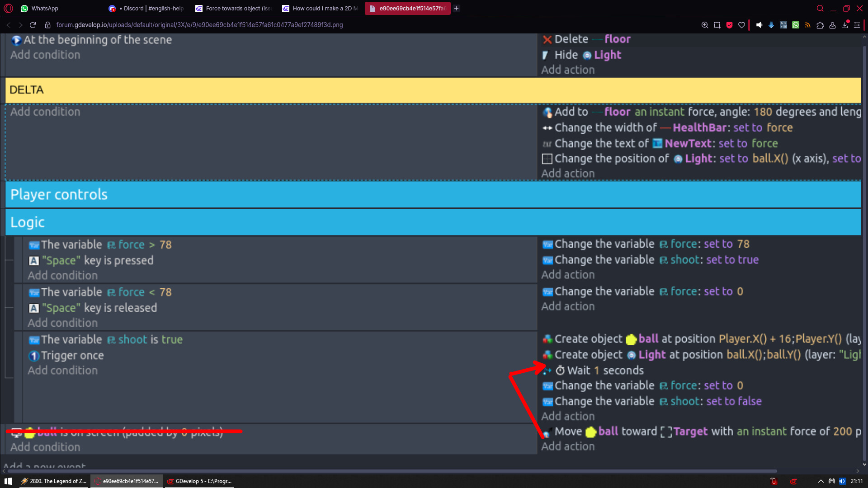Image resolution: width=868 pixels, height=488 pixels.
Task: Click the orange RSS feed icon
Action: (x=808, y=25)
